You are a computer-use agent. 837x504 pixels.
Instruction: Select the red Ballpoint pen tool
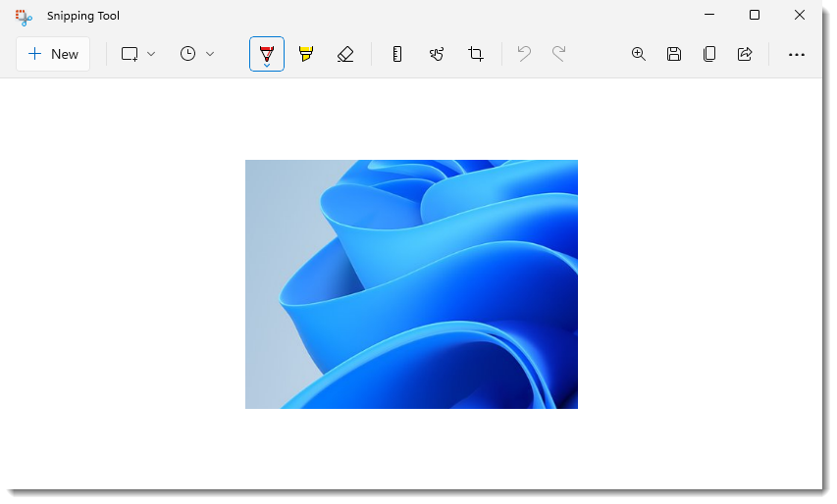click(267, 54)
